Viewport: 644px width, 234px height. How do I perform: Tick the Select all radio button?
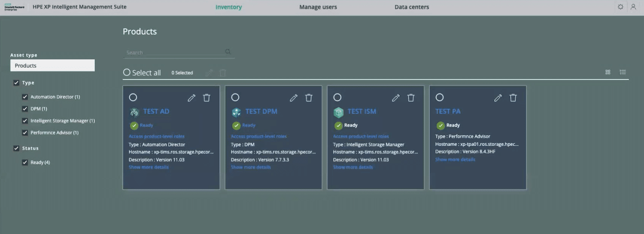127,72
